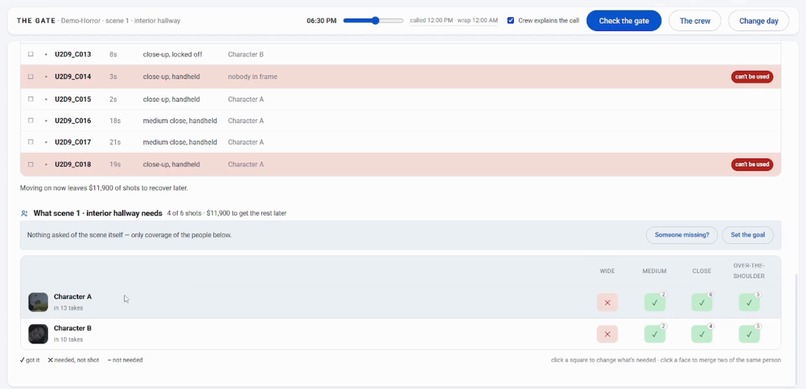Click 'in 13 takes' under Character A
The width and height of the screenshot is (806, 389).
[68, 308]
